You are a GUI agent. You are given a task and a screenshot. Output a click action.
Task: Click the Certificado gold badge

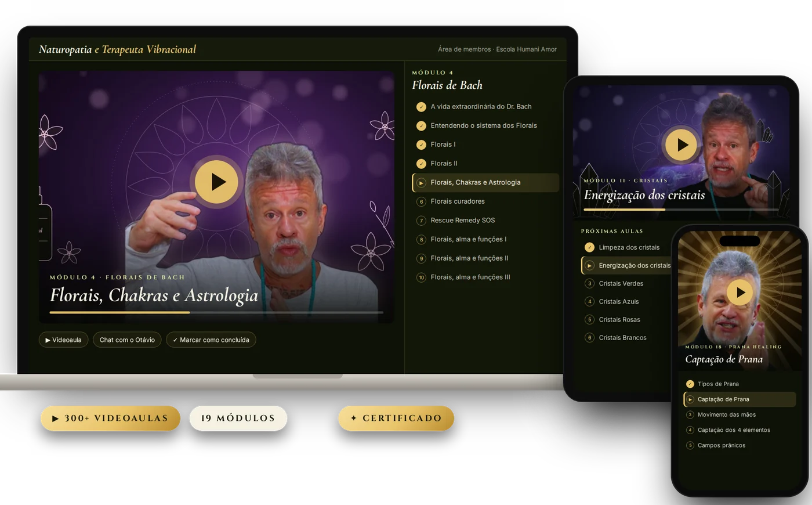coord(396,418)
